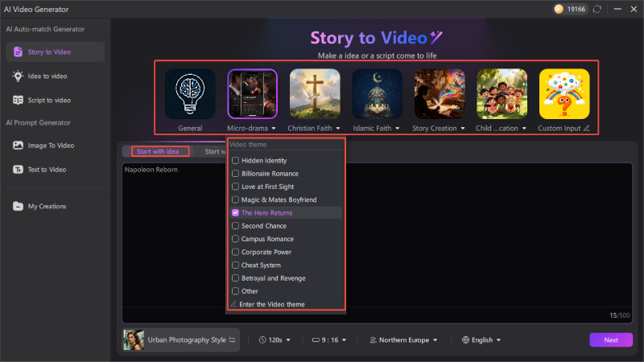Image resolution: width=644 pixels, height=362 pixels.
Task: Change the Urban Photography Style selector
Action: pyautogui.click(x=181, y=340)
